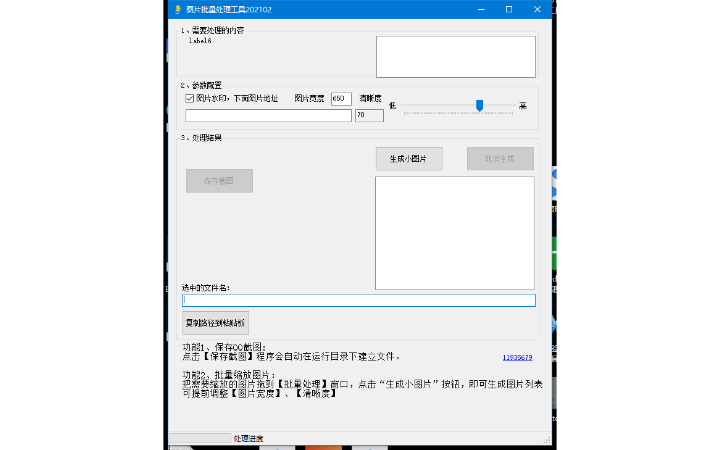Image resolution: width=720 pixels, height=450 pixels.
Task: Maximize the 图片批量处理工具 window
Action: click(x=508, y=9)
